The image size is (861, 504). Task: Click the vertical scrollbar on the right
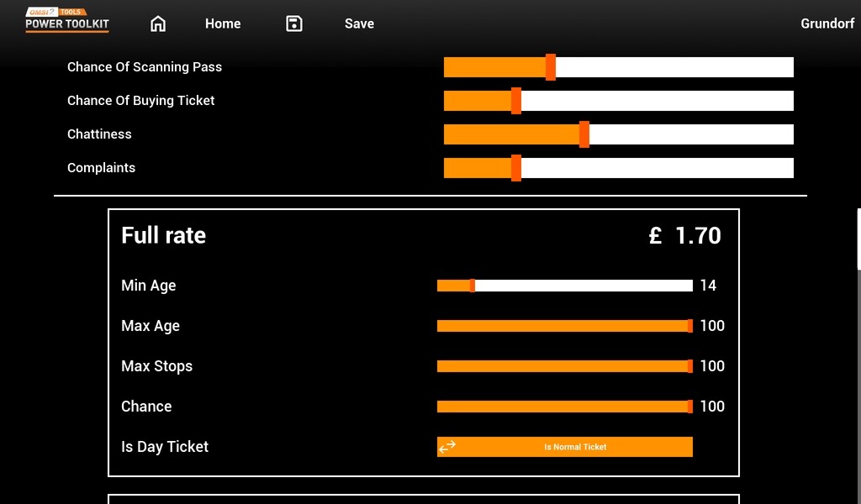coord(858,238)
